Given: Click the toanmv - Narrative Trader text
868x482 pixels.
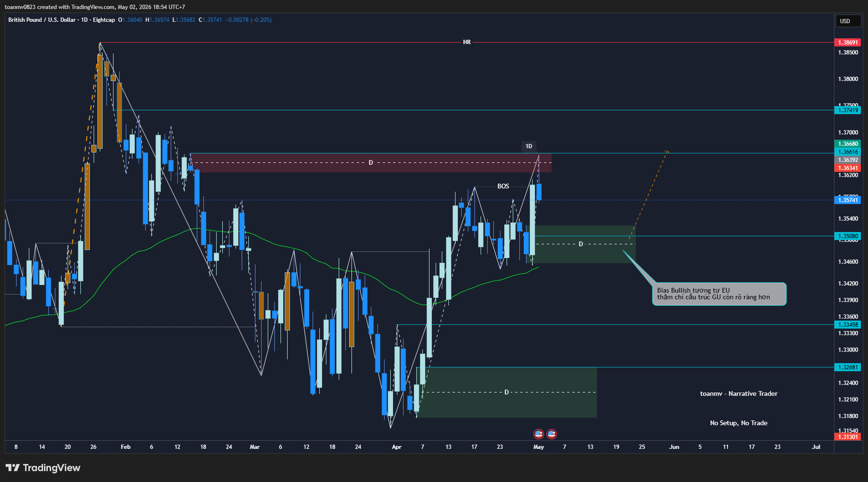Looking at the screenshot, I should [739, 393].
